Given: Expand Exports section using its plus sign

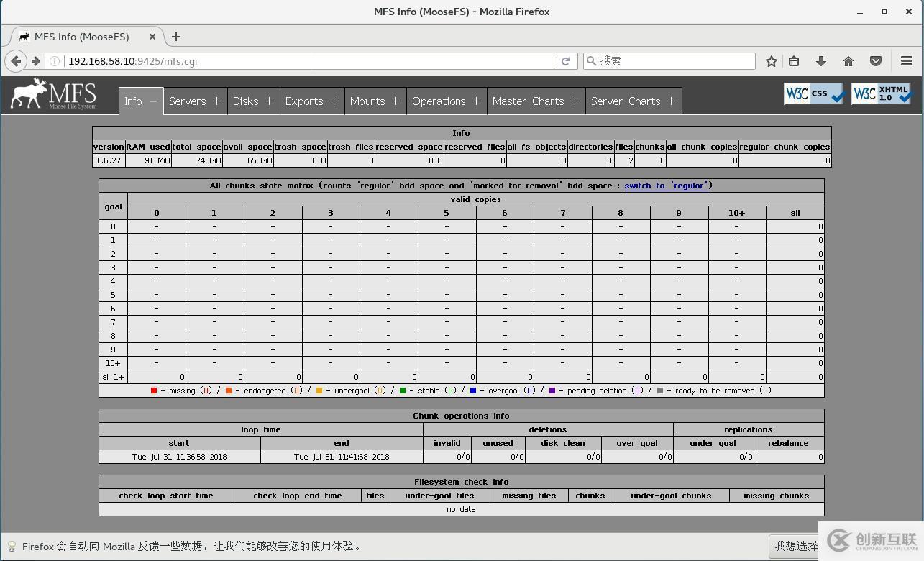Looking at the screenshot, I should 334,101.
